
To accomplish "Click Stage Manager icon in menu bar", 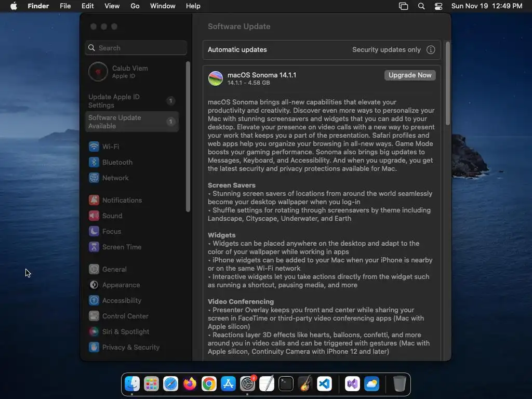I will point(403,6).
